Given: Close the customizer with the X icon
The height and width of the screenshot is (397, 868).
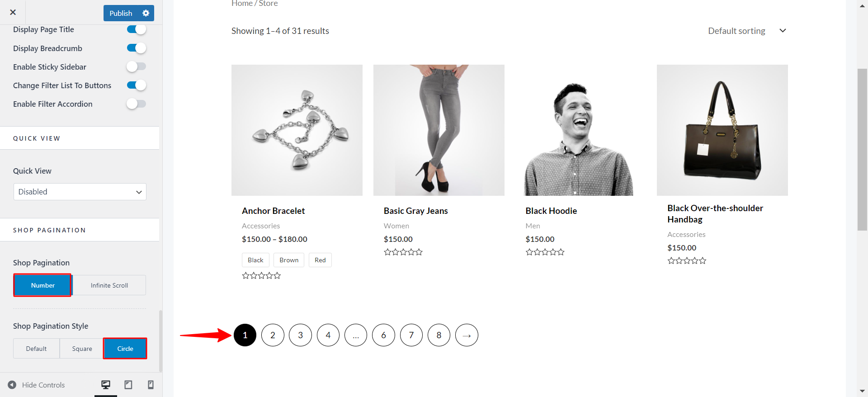Looking at the screenshot, I should pyautogui.click(x=13, y=12).
